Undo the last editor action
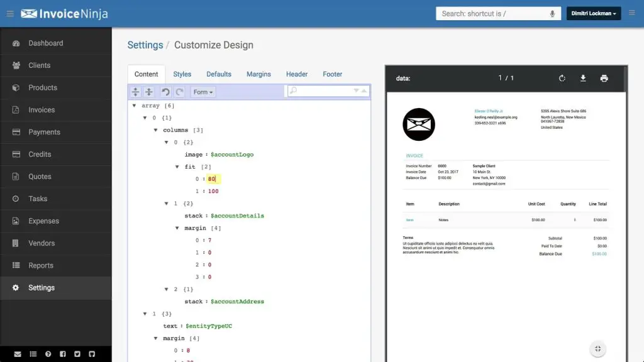Screen dimensions: 644x362 click(165, 92)
